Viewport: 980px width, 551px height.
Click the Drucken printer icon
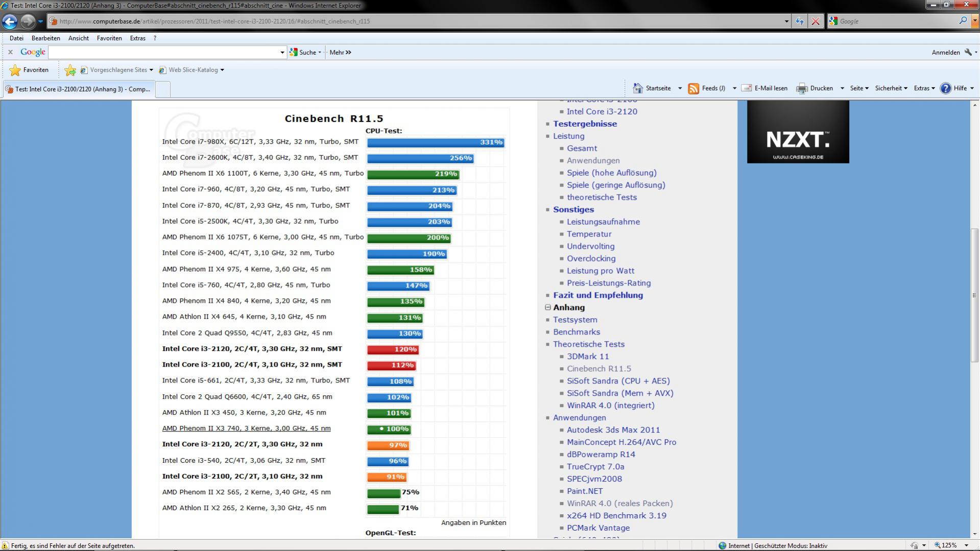click(x=802, y=88)
